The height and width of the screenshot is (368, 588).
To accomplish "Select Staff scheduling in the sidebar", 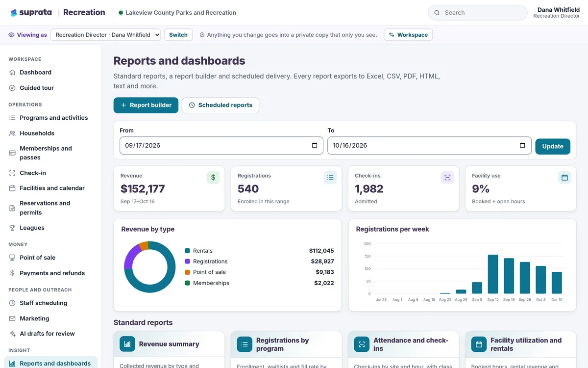I will tap(51, 303).
